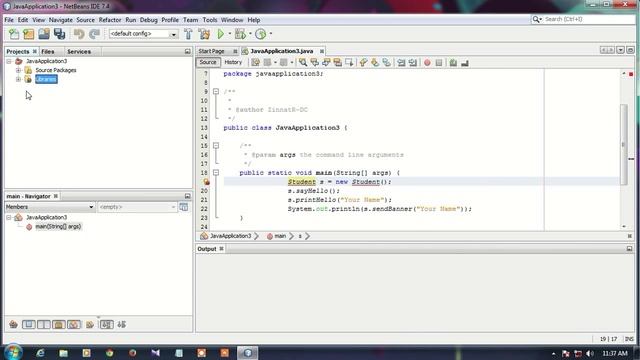Click the Open Project toolbar icon
640x360 pixels.
click(x=44, y=34)
